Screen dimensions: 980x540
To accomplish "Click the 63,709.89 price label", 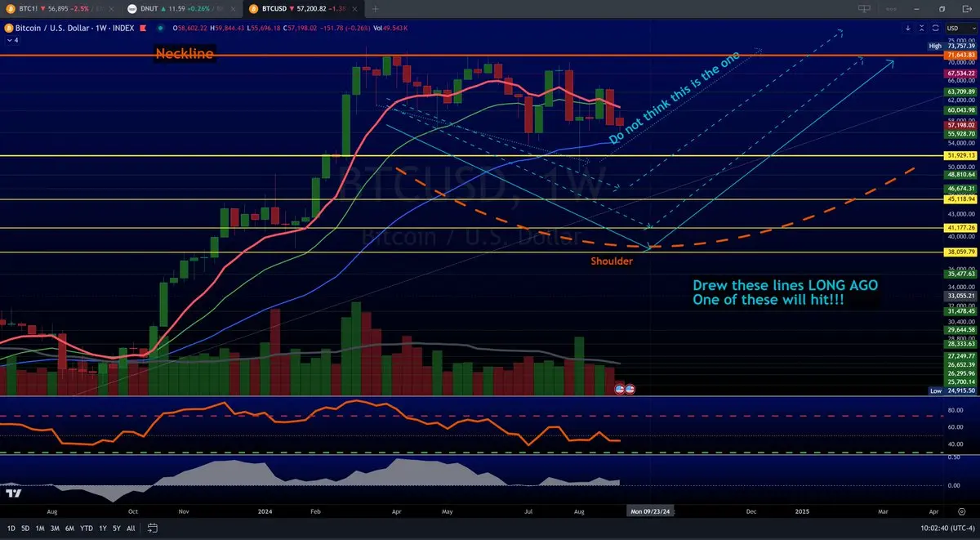I will pos(960,91).
